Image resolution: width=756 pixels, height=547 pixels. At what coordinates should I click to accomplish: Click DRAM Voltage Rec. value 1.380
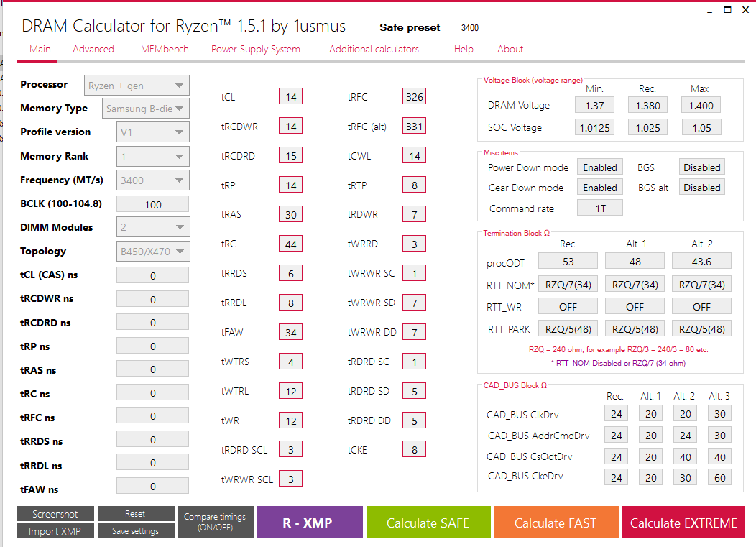coord(647,105)
